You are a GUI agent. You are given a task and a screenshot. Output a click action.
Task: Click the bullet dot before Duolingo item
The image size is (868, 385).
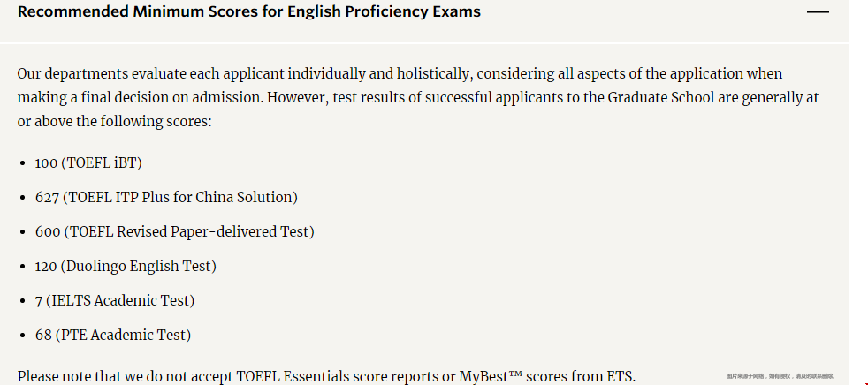click(x=22, y=267)
